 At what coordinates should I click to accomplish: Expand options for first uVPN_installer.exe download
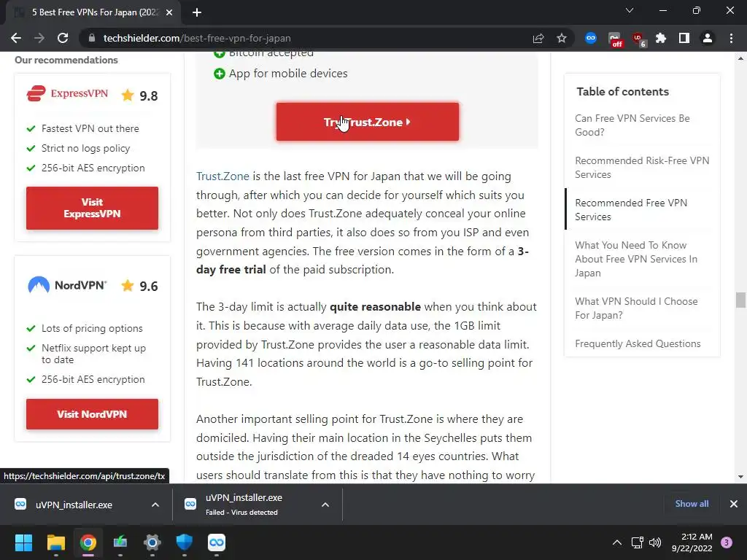coord(155,505)
